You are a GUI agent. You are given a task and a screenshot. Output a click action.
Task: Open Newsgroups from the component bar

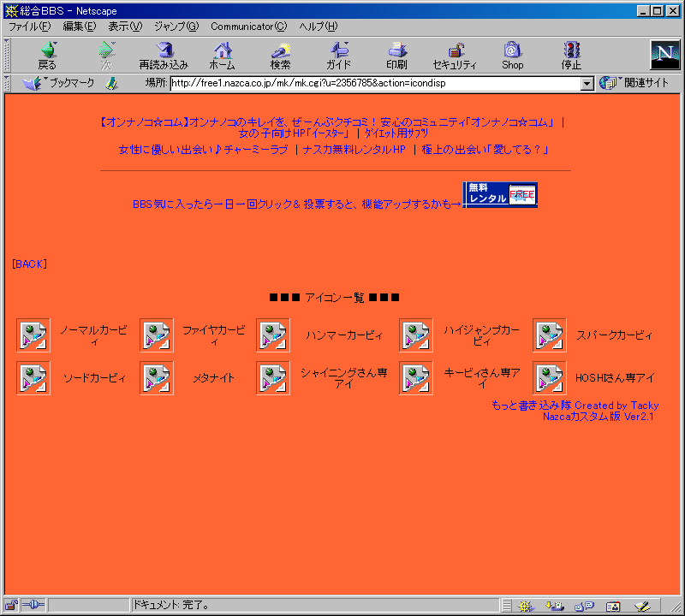pyautogui.click(x=585, y=606)
